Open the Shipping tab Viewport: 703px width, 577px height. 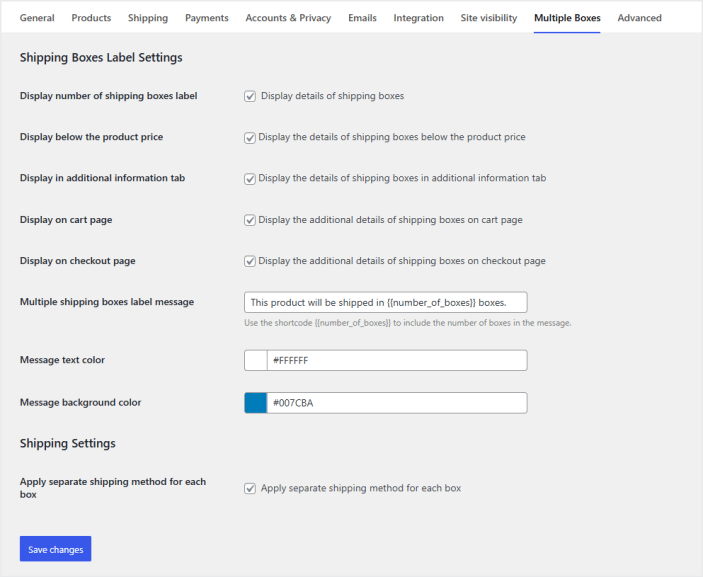click(x=148, y=18)
